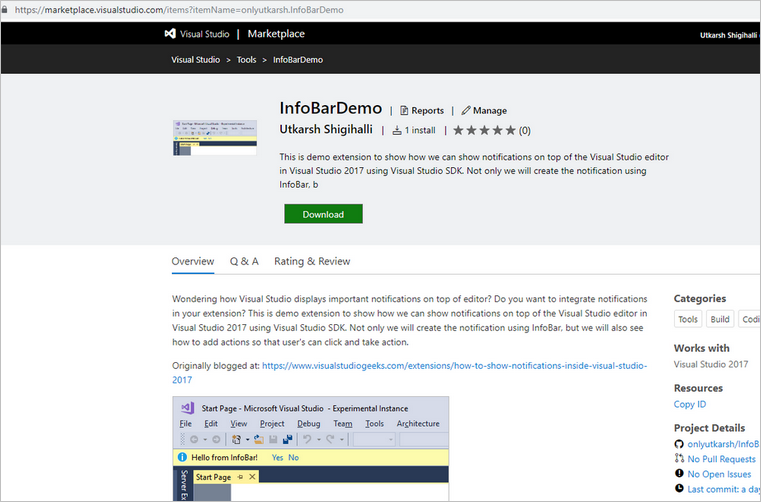This screenshot has height=502, width=761.
Task: Switch to the Overview tab
Action: click(x=193, y=261)
